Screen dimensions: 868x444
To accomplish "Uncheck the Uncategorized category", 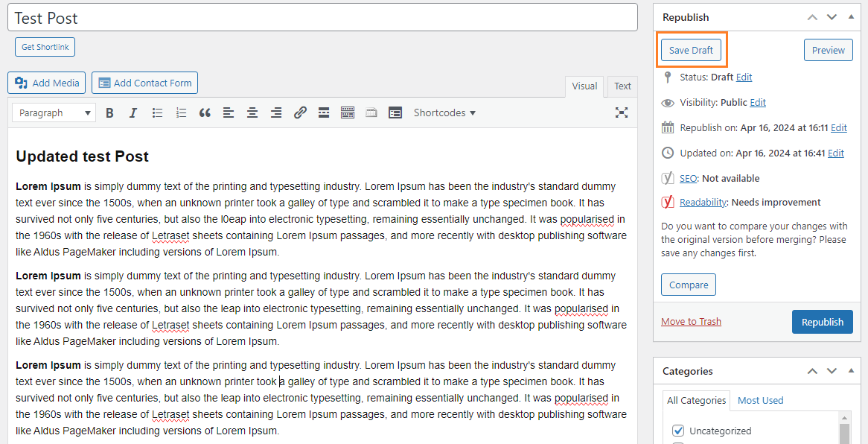I will [x=678, y=431].
